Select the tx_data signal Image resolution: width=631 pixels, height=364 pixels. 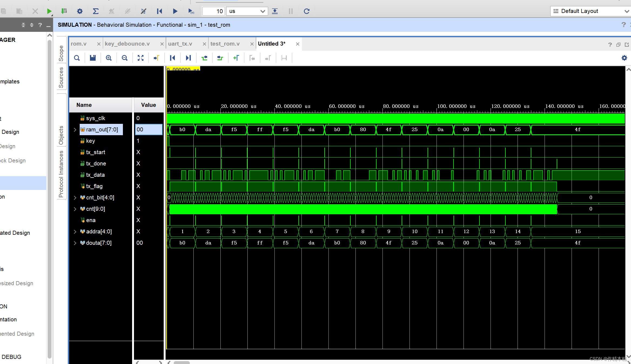coord(95,175)
